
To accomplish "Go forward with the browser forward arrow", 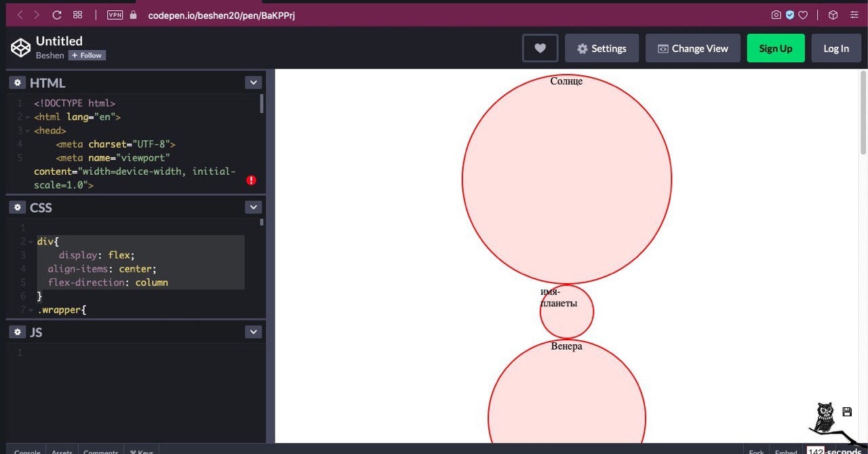I will point(37,14).
